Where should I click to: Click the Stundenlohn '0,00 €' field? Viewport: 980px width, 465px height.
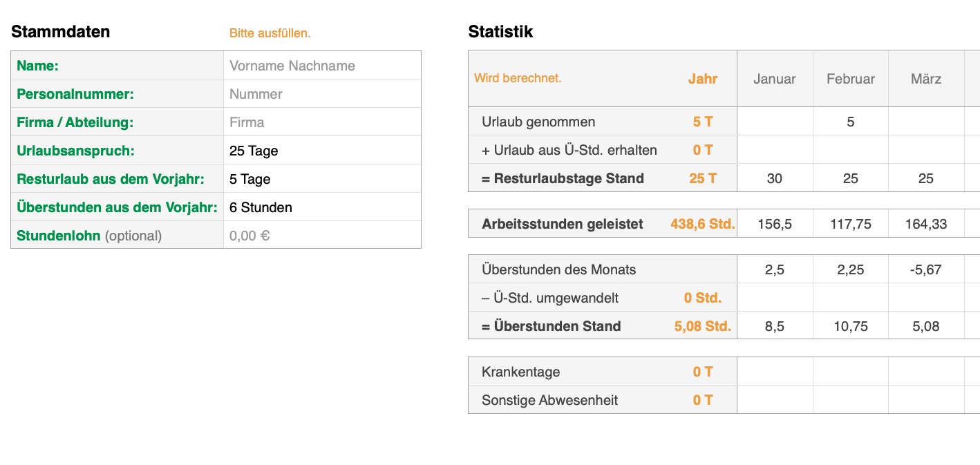click(322, 236)
